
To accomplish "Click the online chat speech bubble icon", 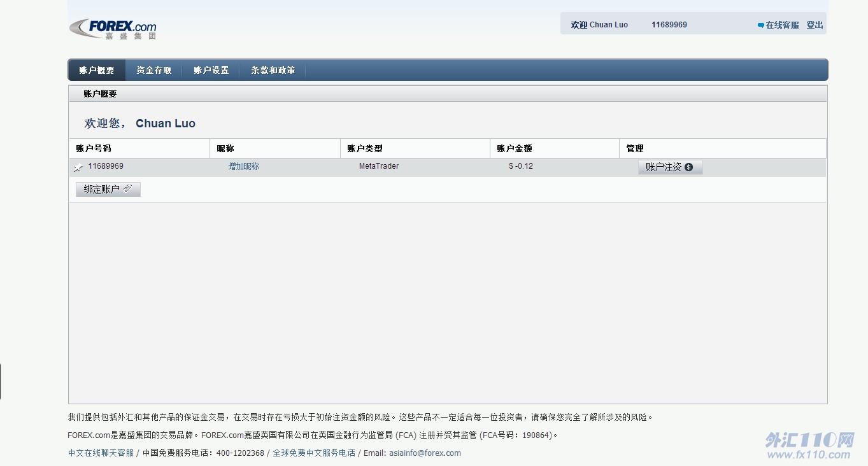I will (760, 25).
